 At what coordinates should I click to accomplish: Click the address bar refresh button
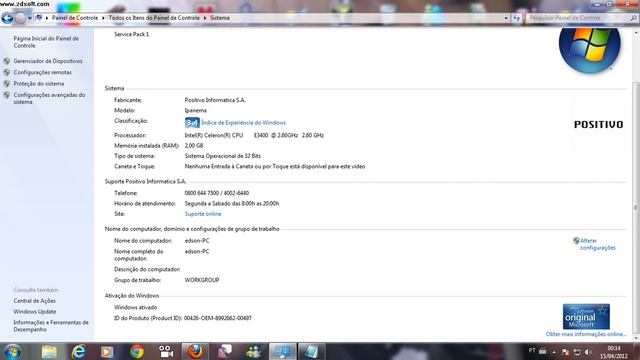click(517, 18)
